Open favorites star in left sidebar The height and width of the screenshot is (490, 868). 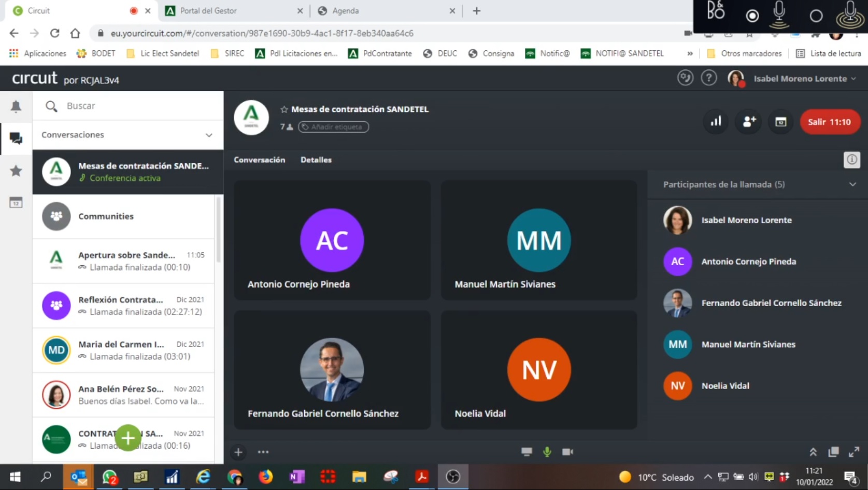(x=16, y=170)
